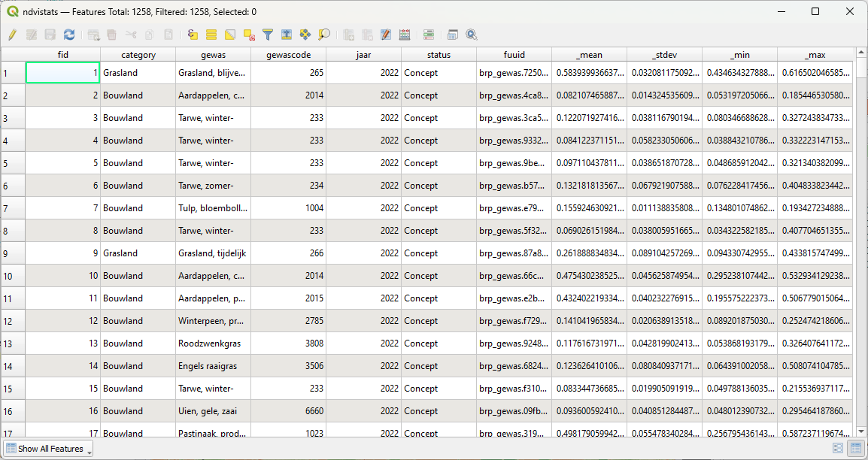Click the _mean column header
Screen dimensions: 868x460
point(589,55)
